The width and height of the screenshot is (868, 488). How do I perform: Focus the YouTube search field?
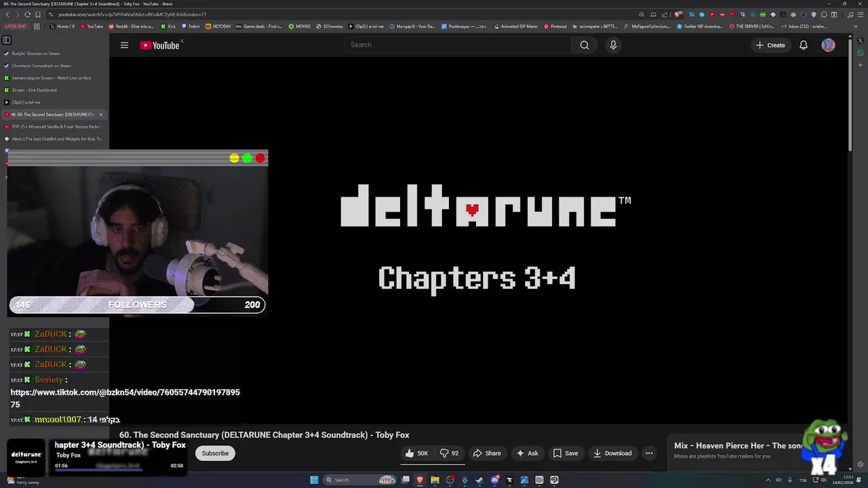[458, 45]
